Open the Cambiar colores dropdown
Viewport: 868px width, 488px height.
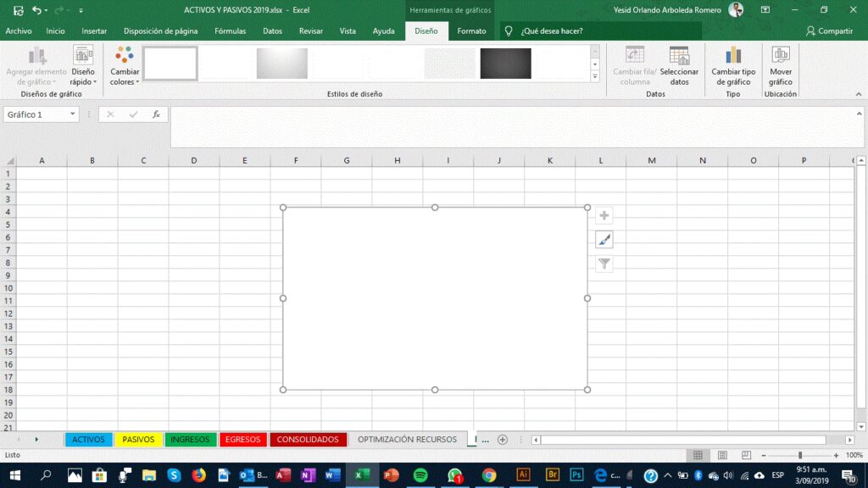(x=125, y=66)
